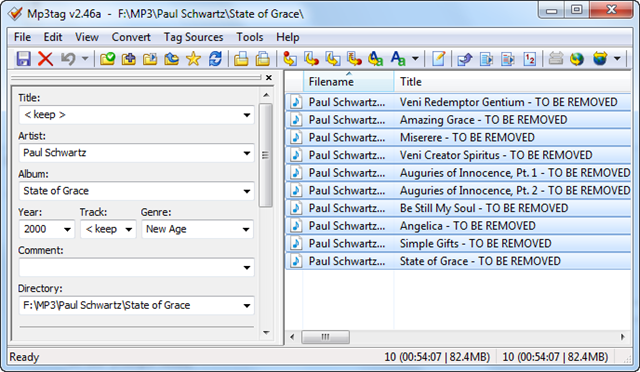Expand the Album dropdown showing State of Grace

247,191
